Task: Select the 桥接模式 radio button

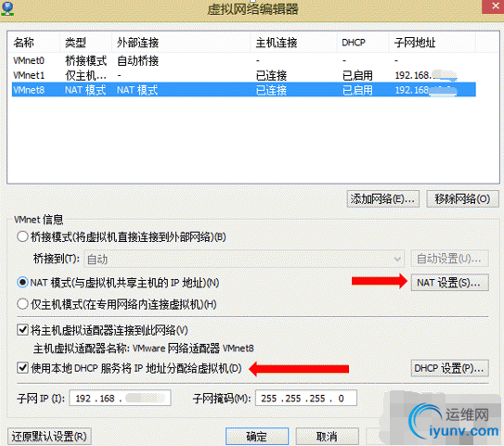Action: tap(22, 237)
